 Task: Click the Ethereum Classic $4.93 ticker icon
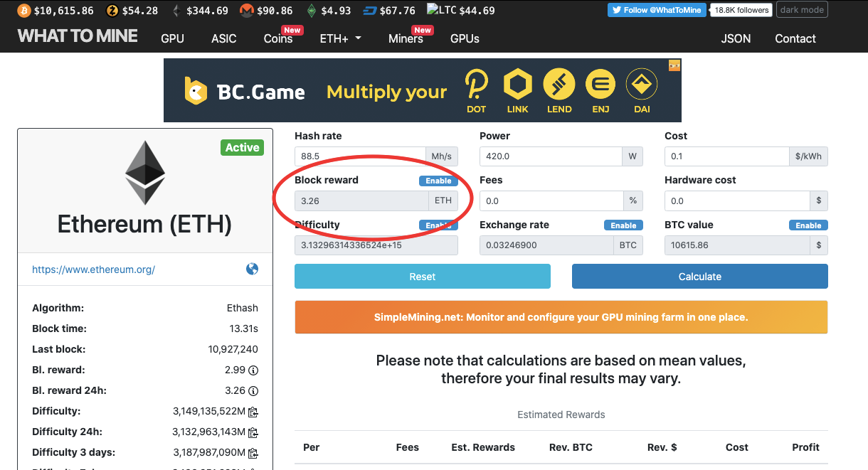coord(311,11)
